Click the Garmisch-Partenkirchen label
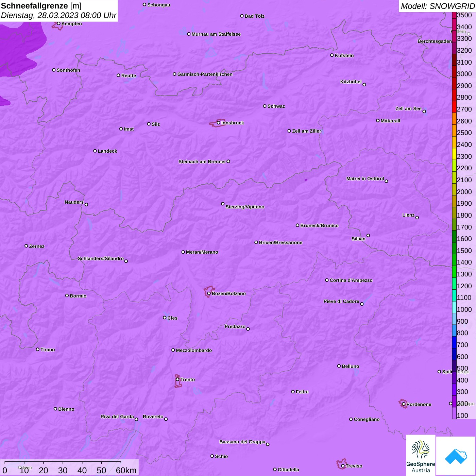 (x=205, y=74)
